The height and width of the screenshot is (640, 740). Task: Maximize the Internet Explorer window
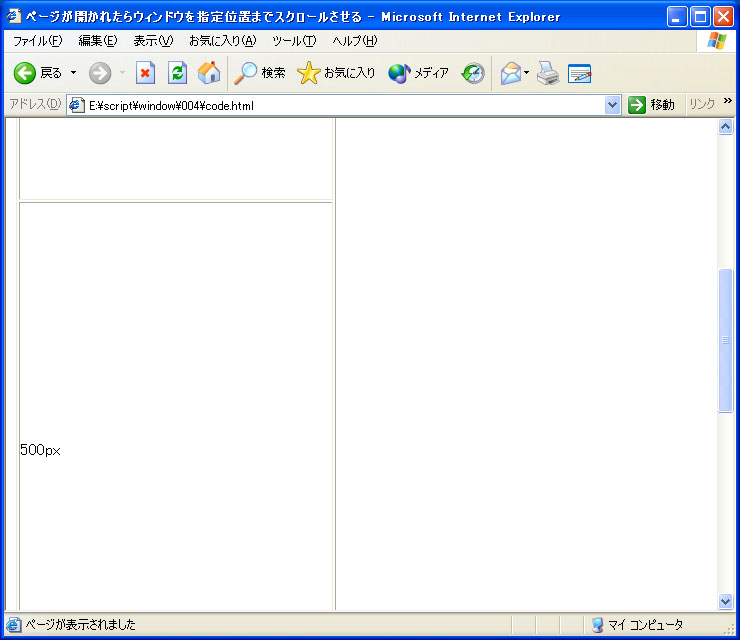pos(700,17)
